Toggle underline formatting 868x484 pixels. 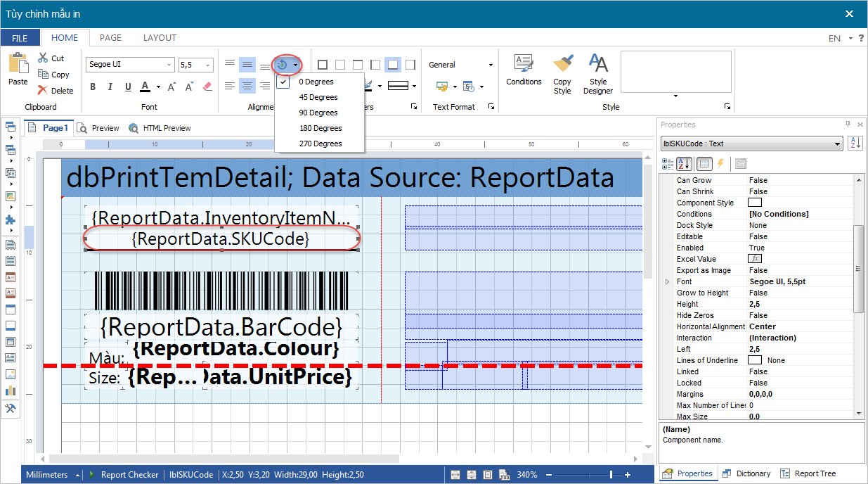[128, 87]
